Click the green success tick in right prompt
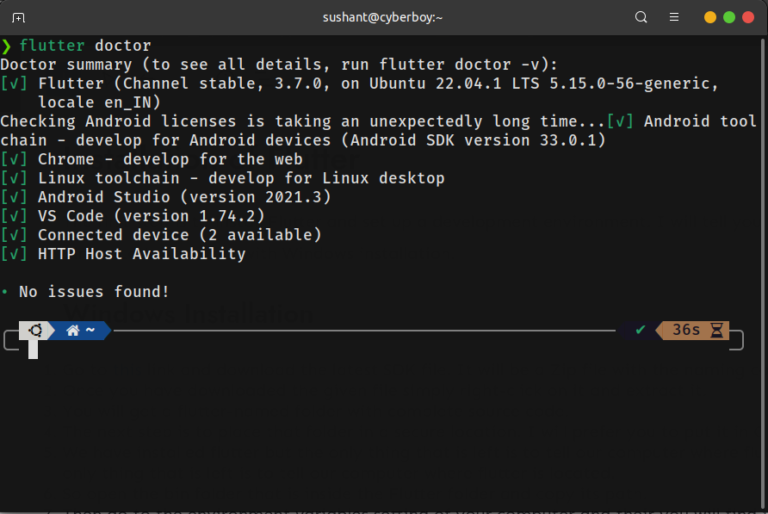The height and width of the screenshot is (514, 768). [x=640, y=330]
